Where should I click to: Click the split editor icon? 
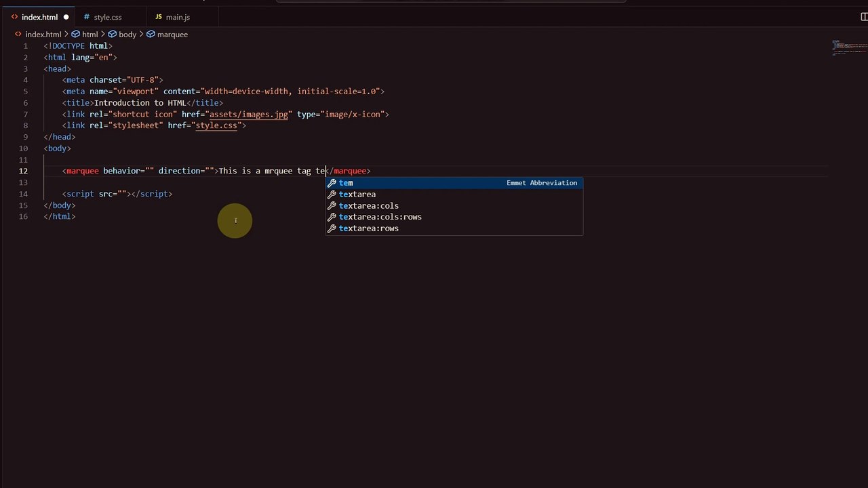coord(864,17)
